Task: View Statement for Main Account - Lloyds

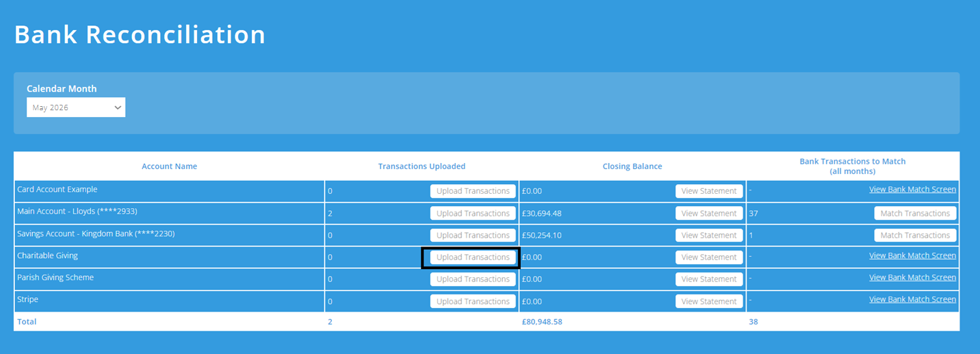Action: [709, 213]
